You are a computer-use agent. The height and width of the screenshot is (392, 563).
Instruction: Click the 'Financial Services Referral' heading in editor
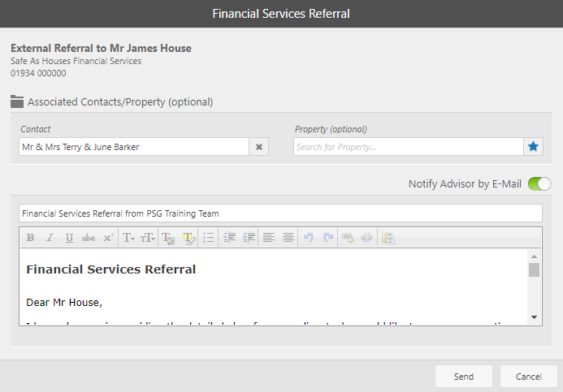[111, 269]
